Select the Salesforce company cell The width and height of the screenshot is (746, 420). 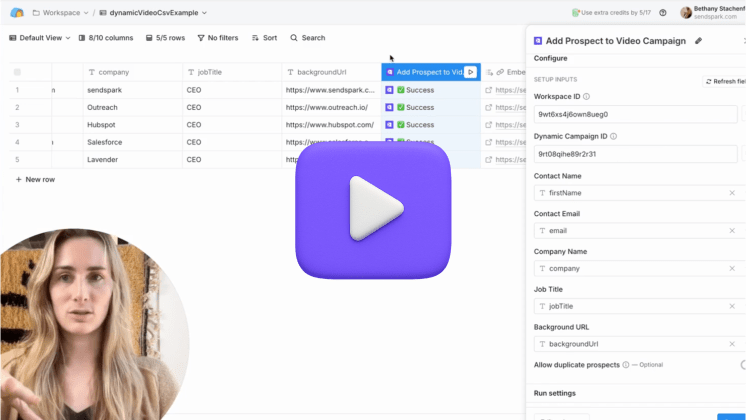[133, 142]
